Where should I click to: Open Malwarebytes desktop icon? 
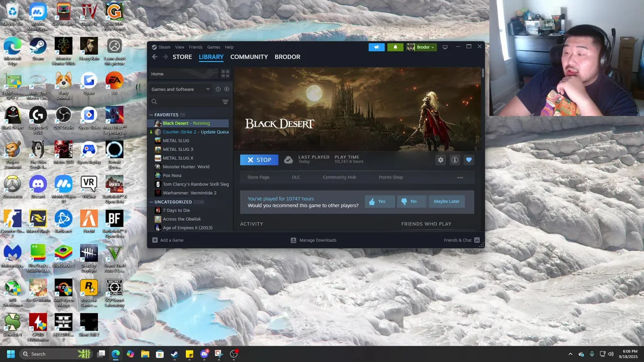pos(12,256)
